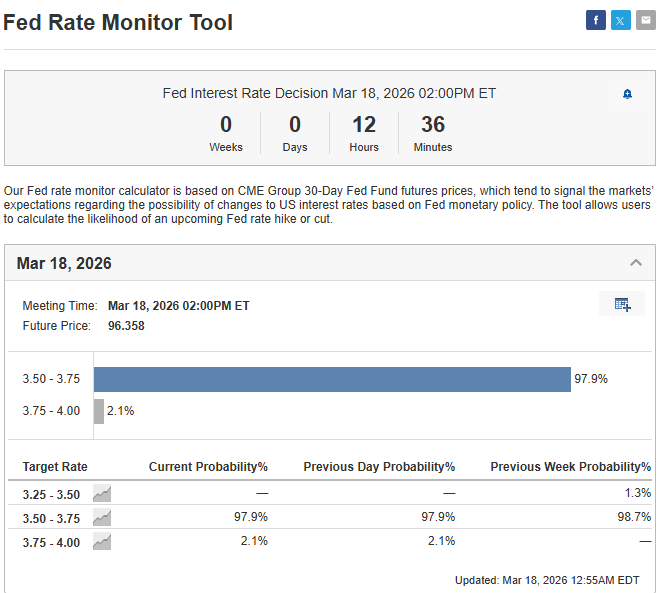Add meeting to calendar icon

[622, 304]
